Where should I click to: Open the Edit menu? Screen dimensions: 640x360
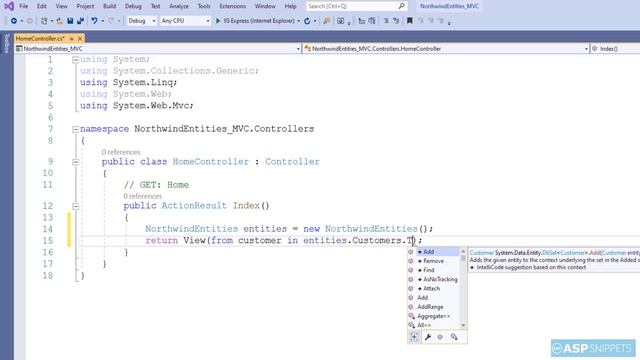coord(42,6)
